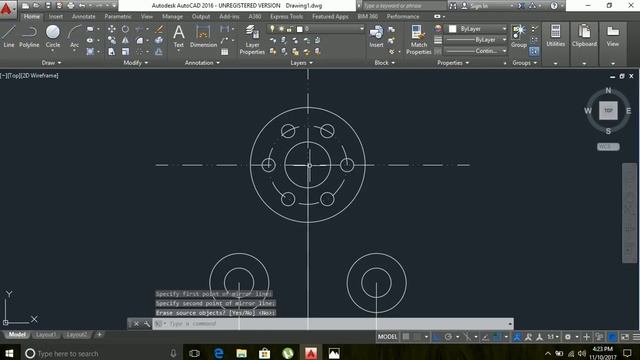Click the Plot printer icon in quick access toolbar
The image size is (640, 360).
pos(71,6)
